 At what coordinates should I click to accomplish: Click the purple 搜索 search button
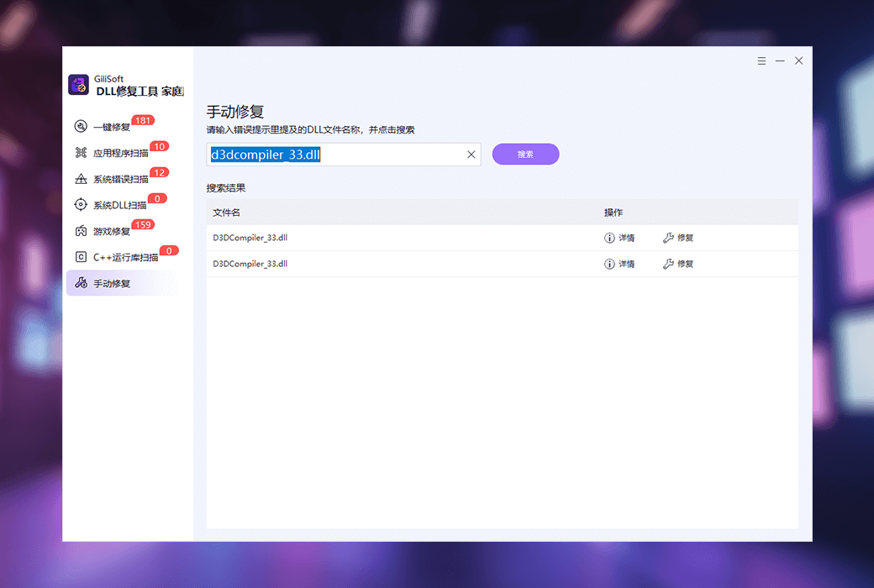click(525, 155)
